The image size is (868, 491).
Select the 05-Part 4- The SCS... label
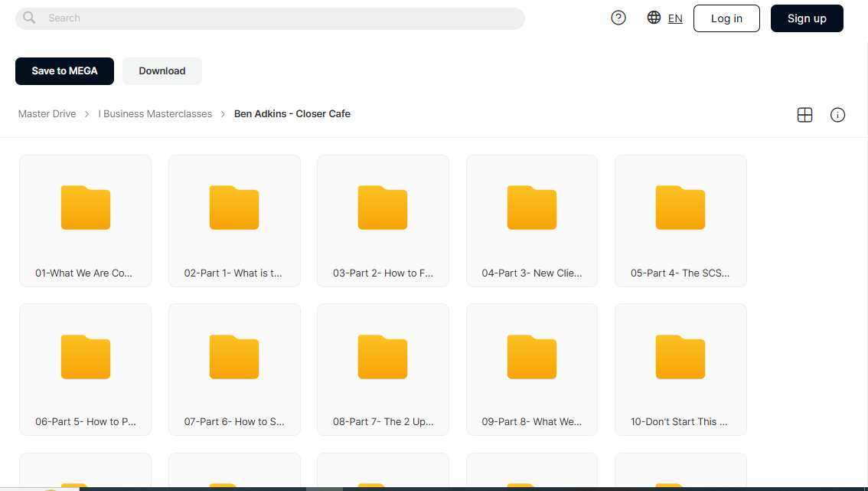[x=680, y=273]
